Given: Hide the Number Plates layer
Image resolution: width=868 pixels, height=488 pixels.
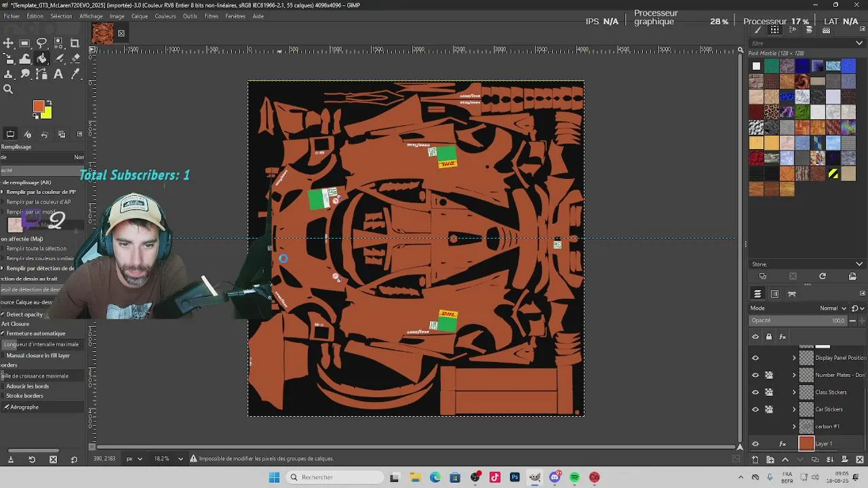Looking at the screenshot, I should [755, 375].
